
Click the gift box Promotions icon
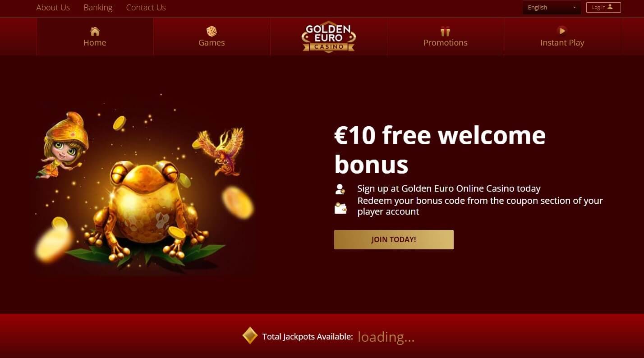pyautogui.click(x=445, y=31)
